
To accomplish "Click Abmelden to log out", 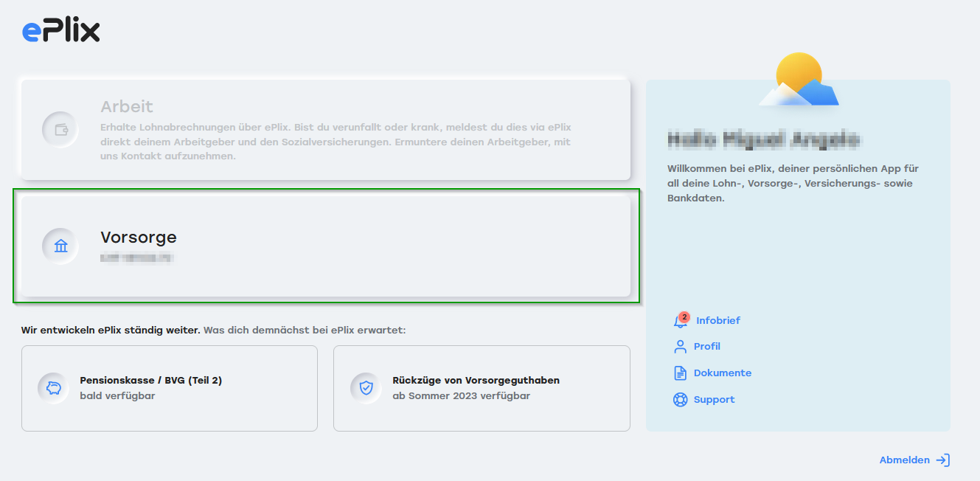I will 905,460.
